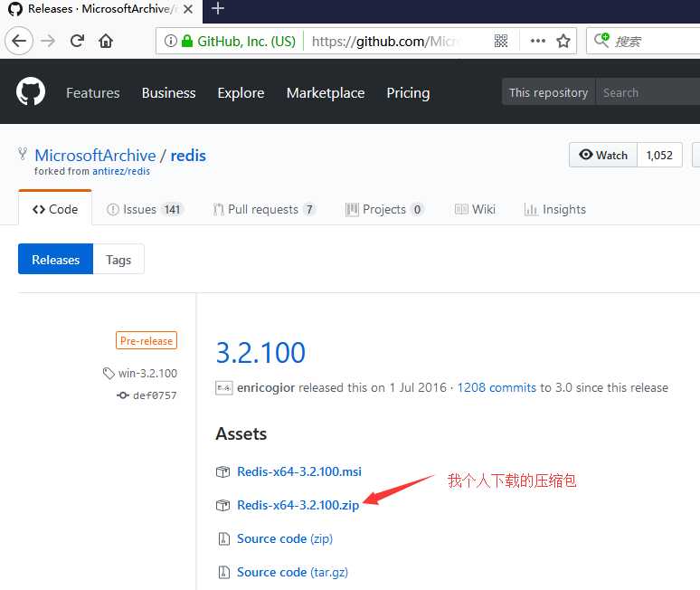Select the Tags button

(x=118, y=259)
